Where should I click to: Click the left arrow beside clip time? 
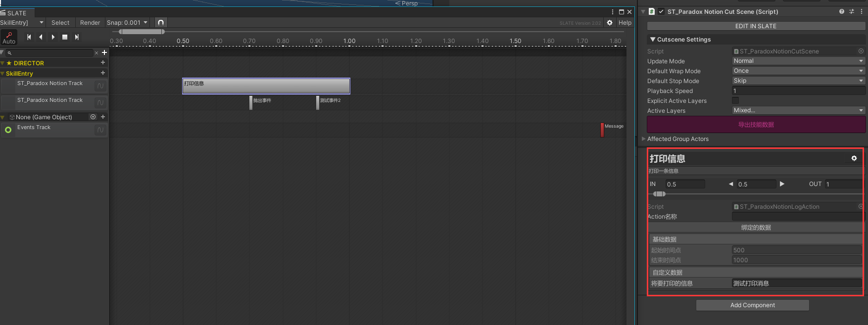[731, 184]
